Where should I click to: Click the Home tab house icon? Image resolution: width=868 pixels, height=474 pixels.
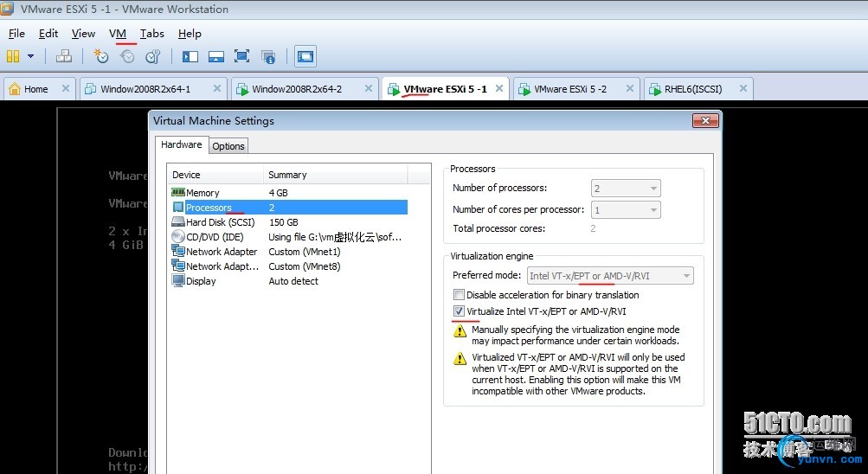pos(15,88)
